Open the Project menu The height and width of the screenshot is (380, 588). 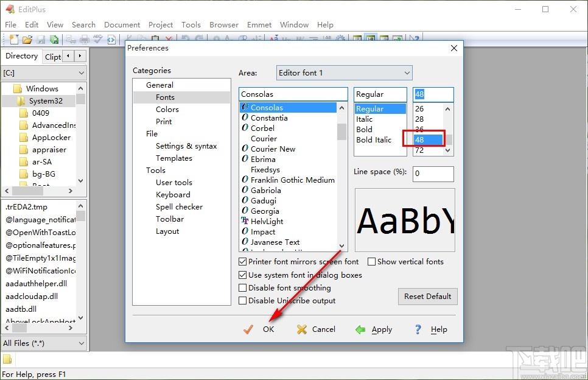coord(161,25)
